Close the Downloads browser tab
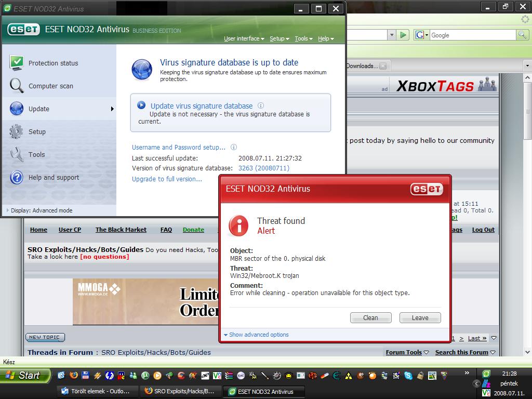Screen dimensions: 532x399 pyautogui.click(x=383, y=66)
